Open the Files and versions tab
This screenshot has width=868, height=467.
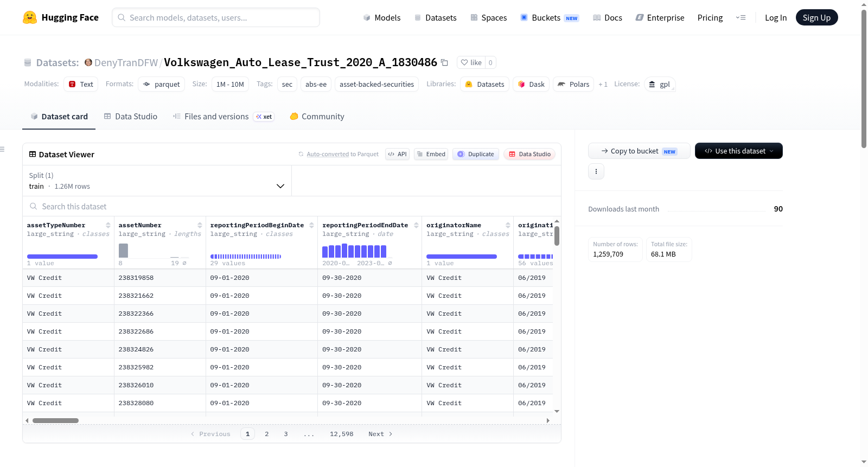(x=224, y=117)
